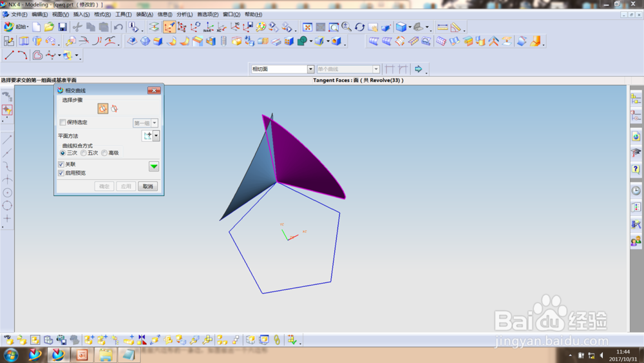Expand the 平面方法 plane method dropdown arrow
644x363 pixels.
[156, 135]
